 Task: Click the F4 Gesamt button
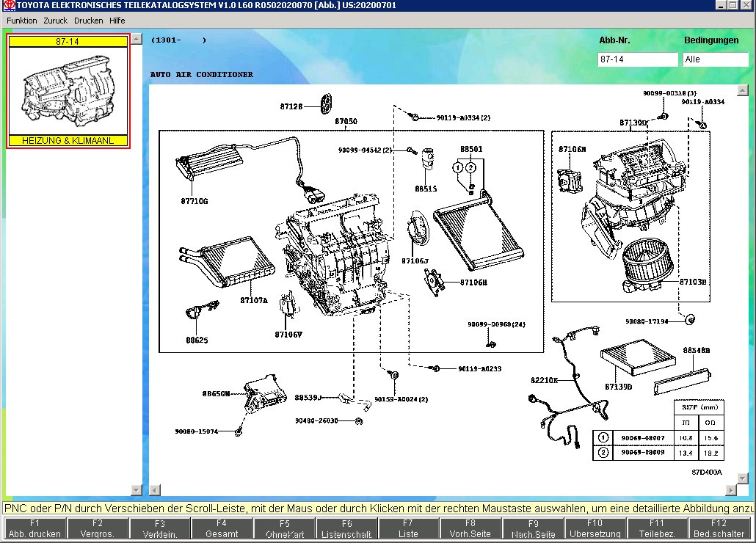point(222,528)
